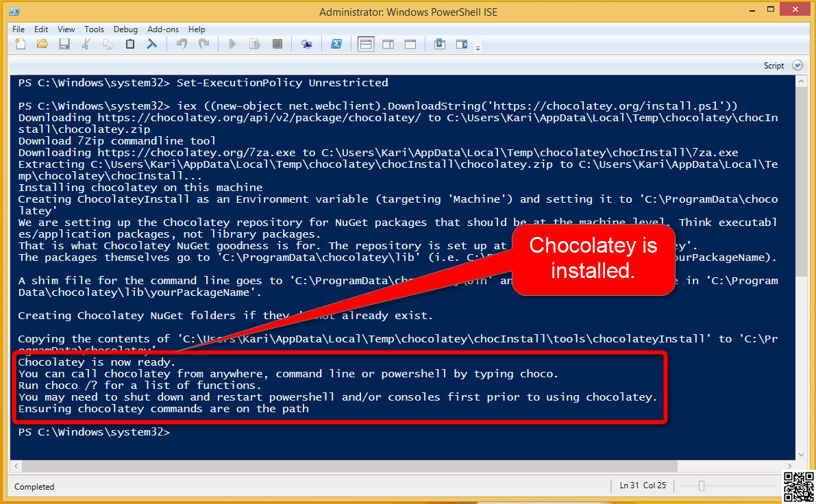Viewport: 816px width, 504px height.
Task: Toggle Show Script Pane Maximized layout
Action: click(x=410, y=45)
